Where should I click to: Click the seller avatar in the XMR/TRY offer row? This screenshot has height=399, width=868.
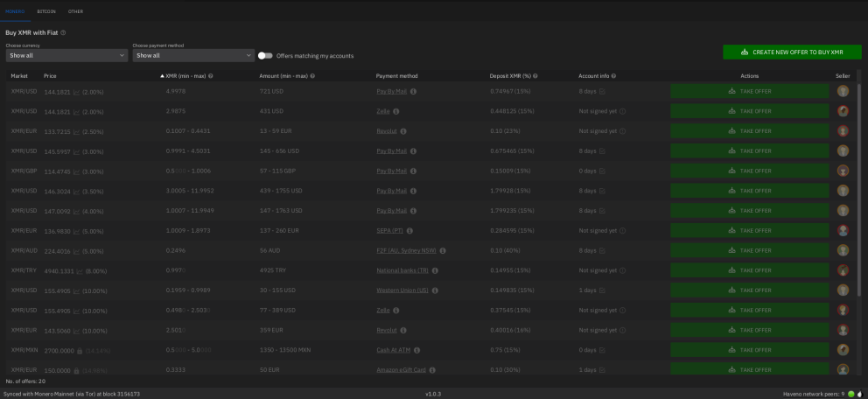(x=843, y=270)
